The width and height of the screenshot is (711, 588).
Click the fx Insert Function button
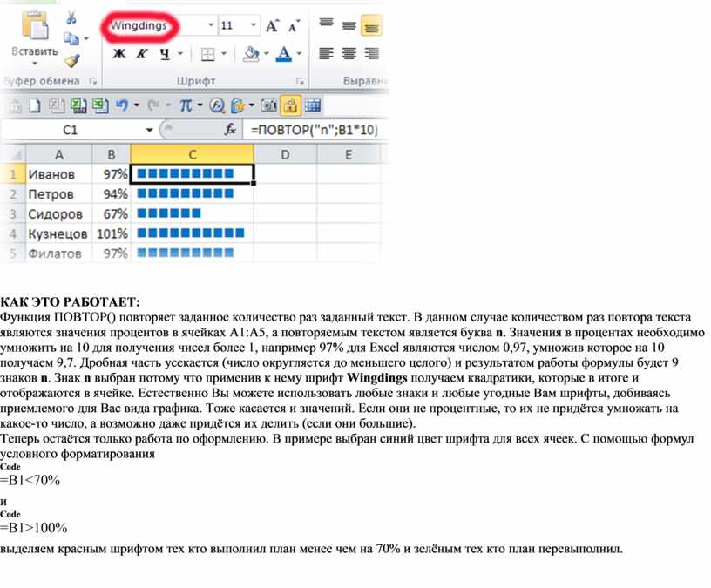click(230, 130)
